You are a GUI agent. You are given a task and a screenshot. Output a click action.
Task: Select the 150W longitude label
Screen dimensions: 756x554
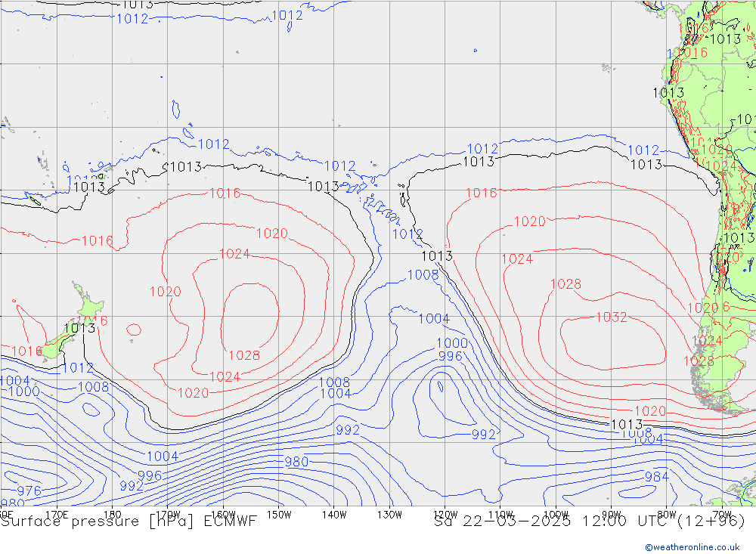click(279, 515)
